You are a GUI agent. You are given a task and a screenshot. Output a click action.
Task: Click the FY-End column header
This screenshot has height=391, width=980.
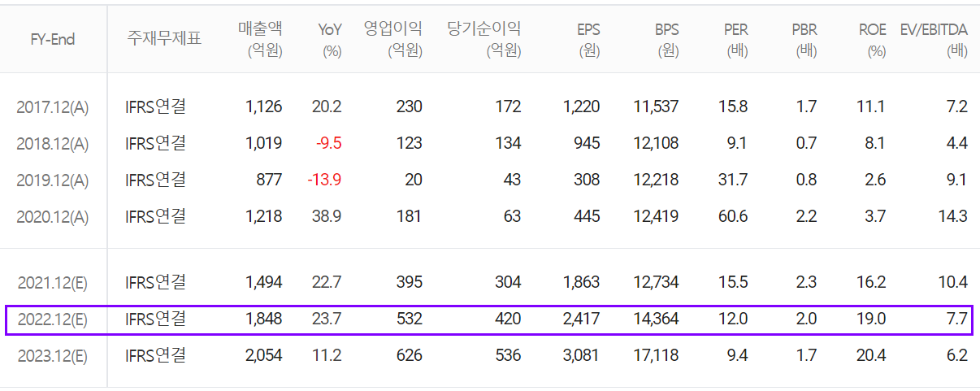pyautogui.click(x=53, y=39)
